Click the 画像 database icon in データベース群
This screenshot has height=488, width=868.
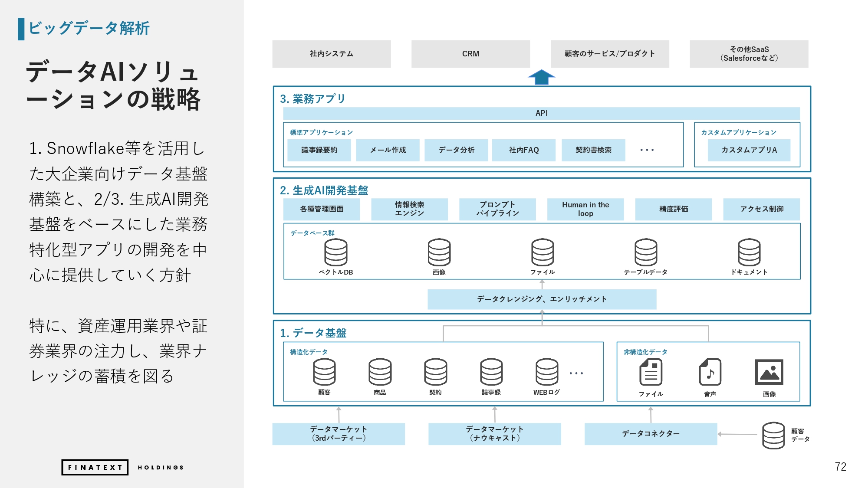pos(439,252)
